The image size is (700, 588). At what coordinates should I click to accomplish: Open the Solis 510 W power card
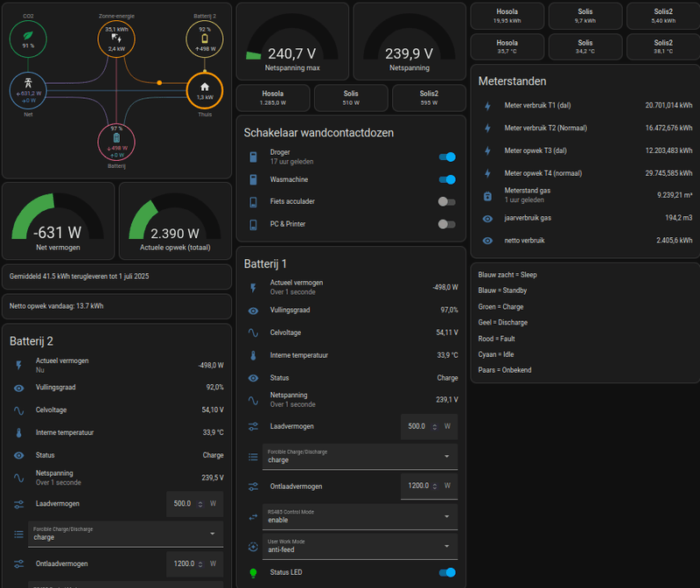pos(351,98)
